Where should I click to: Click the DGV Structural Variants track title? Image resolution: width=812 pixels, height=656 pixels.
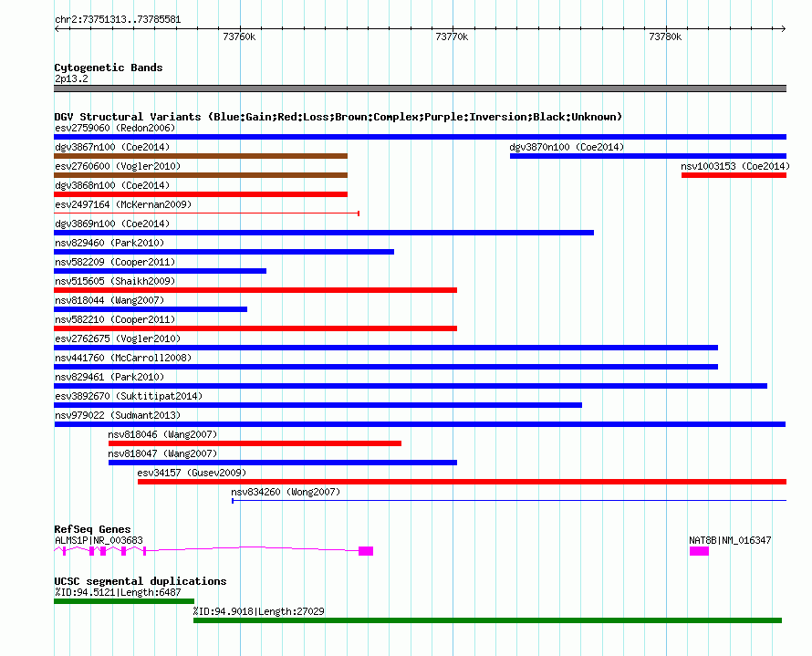[338, 117]
